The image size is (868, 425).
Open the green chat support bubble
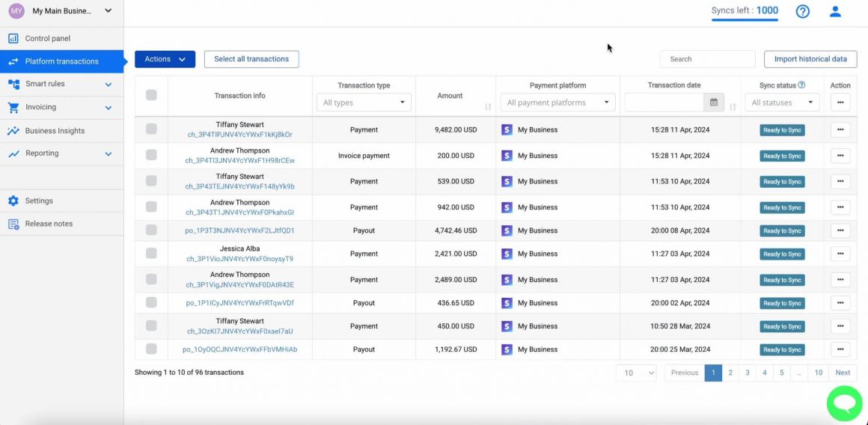point(844,403)
